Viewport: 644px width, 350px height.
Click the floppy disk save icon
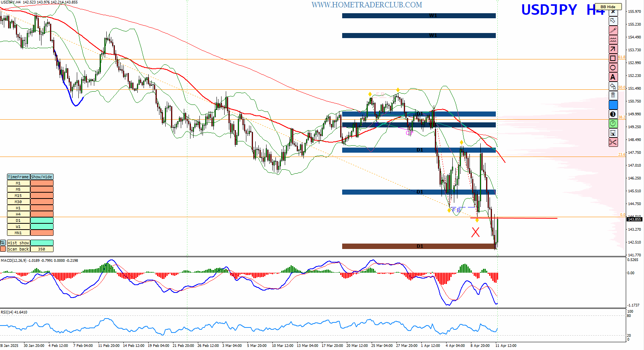pyautogui.click(x=613, y=133)
